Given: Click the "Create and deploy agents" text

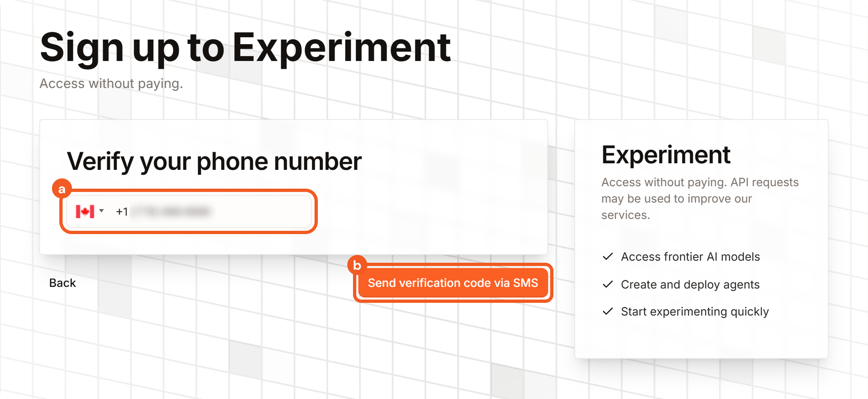Looking at the screenshot, I should (x=690, y=284).
